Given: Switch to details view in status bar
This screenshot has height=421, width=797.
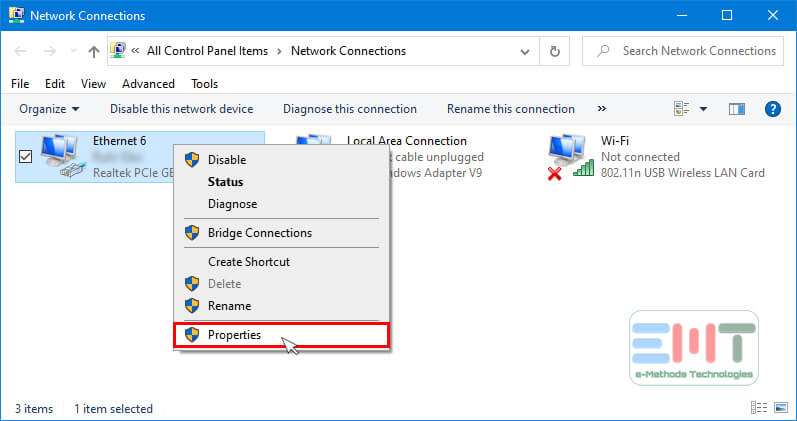Looking at the screenshot, I should [x=759, y=408].
